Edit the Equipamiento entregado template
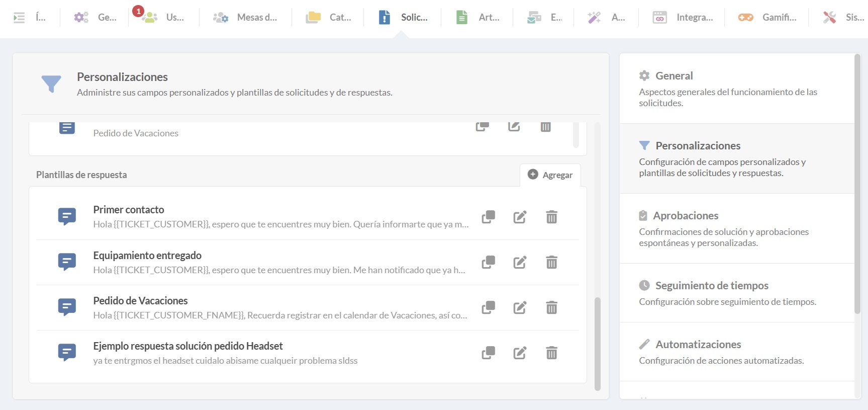The image size is (868, 410). tap(520, 262)
